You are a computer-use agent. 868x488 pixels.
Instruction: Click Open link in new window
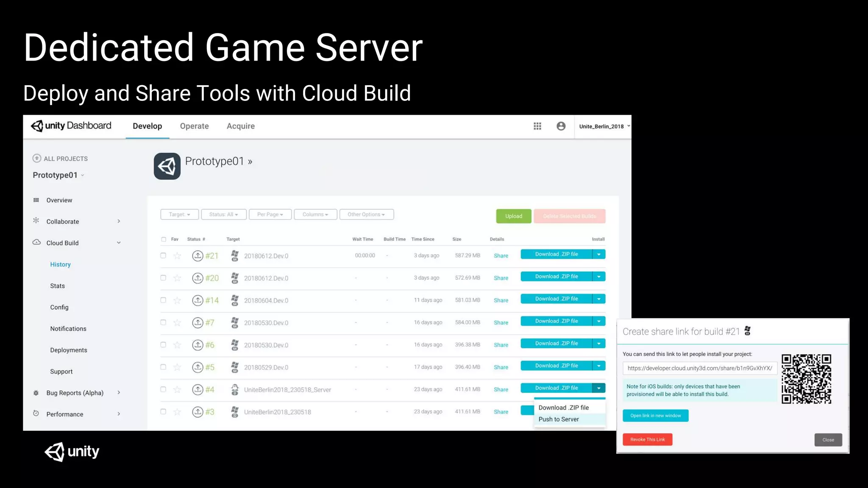(656, 416)
